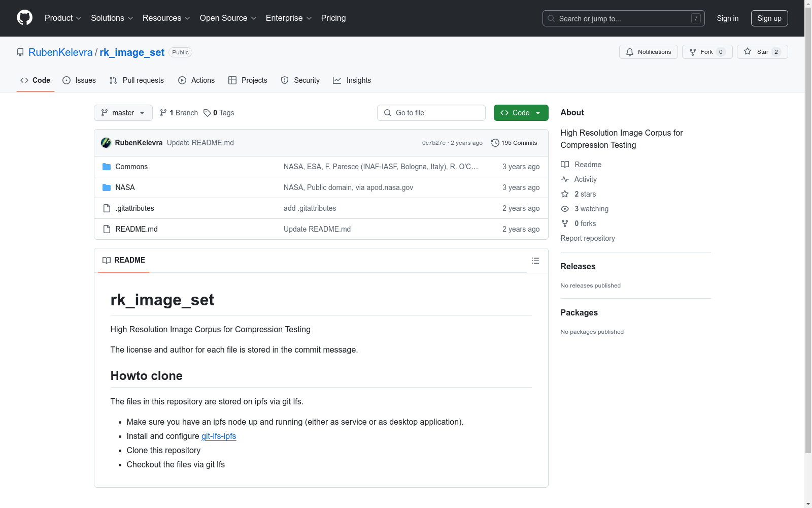Switch to the Insights tab
The width and height of the screenshot is (812, 508).
[x=352, y=80]
